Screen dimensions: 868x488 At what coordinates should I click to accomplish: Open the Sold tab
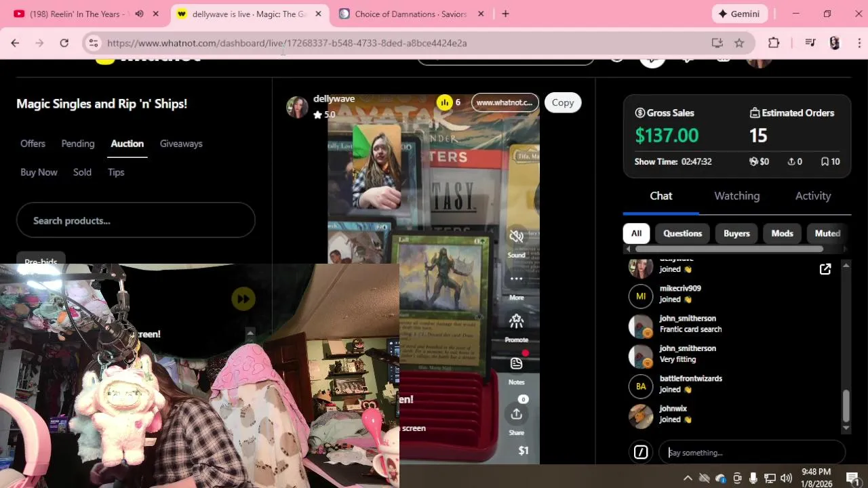click(x=82, y=172)
